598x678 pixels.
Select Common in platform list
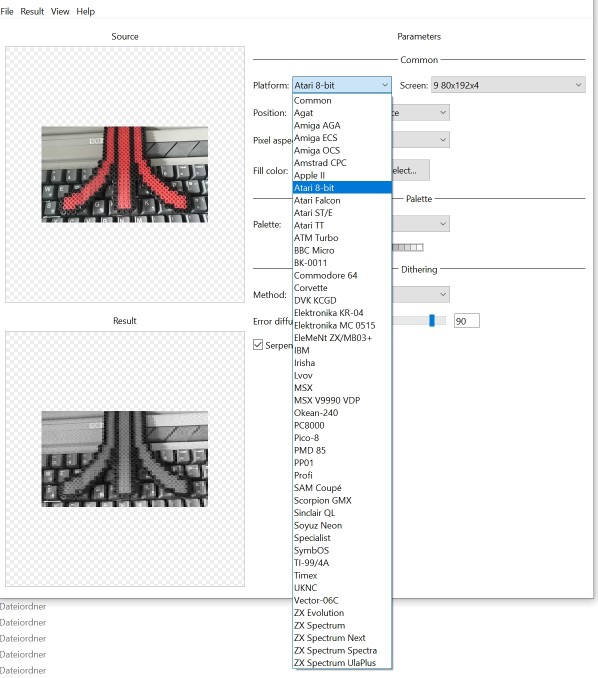342,100
